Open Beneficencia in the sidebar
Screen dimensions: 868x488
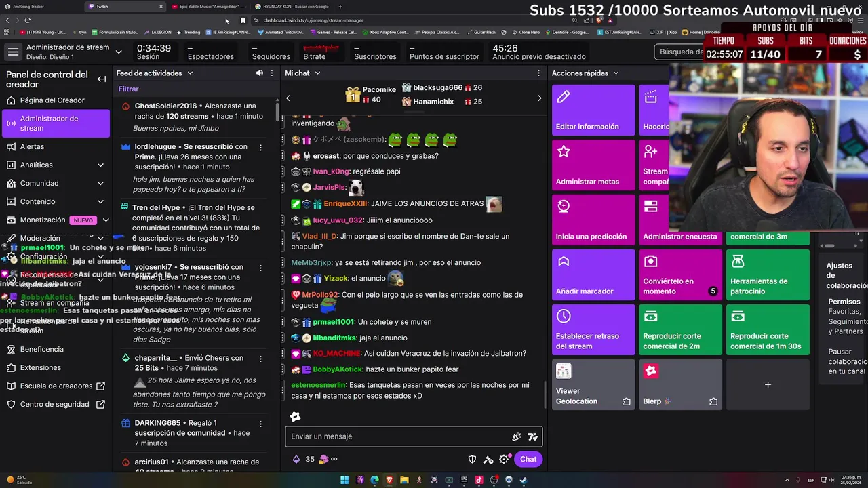[41, 349]
